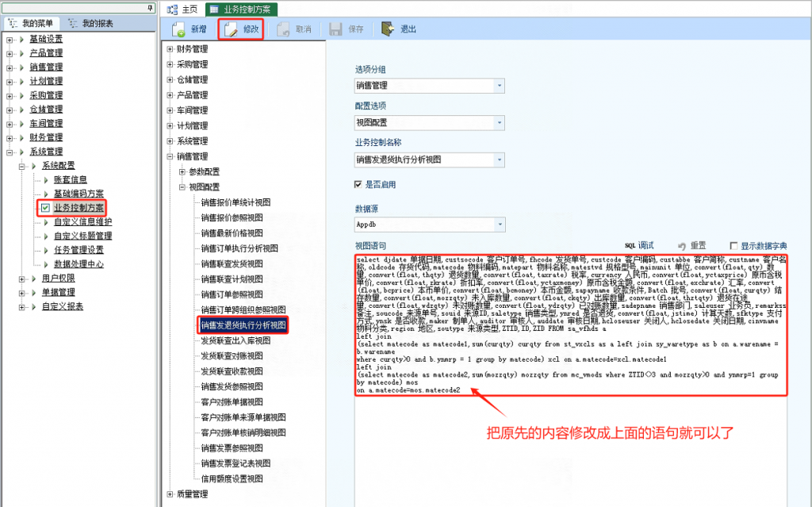
Task: Click the SQL 调试 debug icon
Action: coord(630,246)
